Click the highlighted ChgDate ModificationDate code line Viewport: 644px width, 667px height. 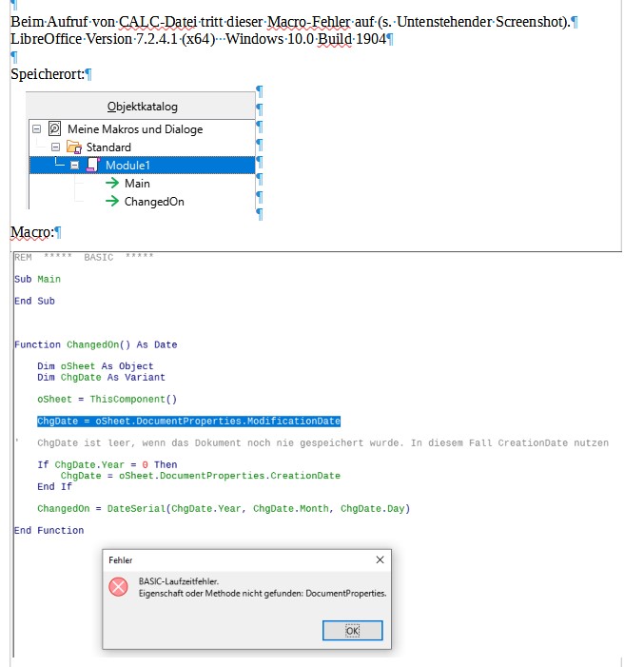(x=189, y=422)
